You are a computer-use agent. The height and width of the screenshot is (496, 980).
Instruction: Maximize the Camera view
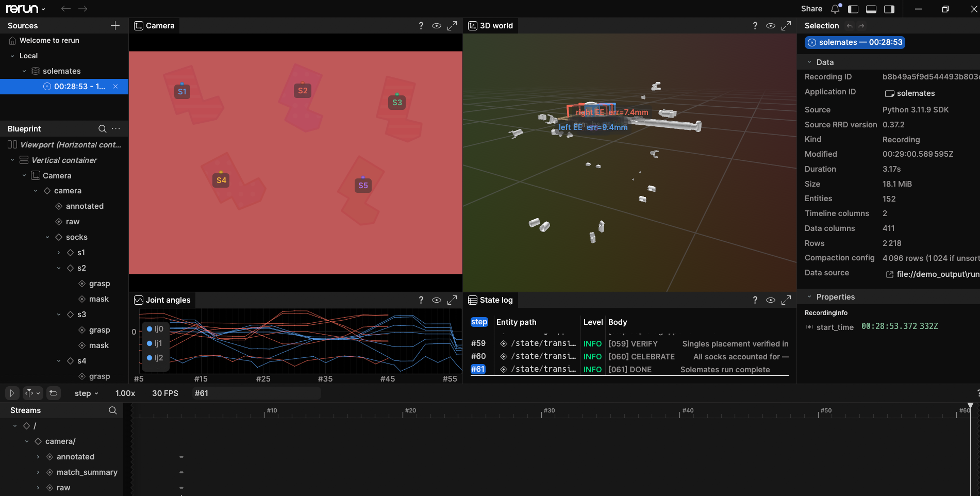pos(452,26)
